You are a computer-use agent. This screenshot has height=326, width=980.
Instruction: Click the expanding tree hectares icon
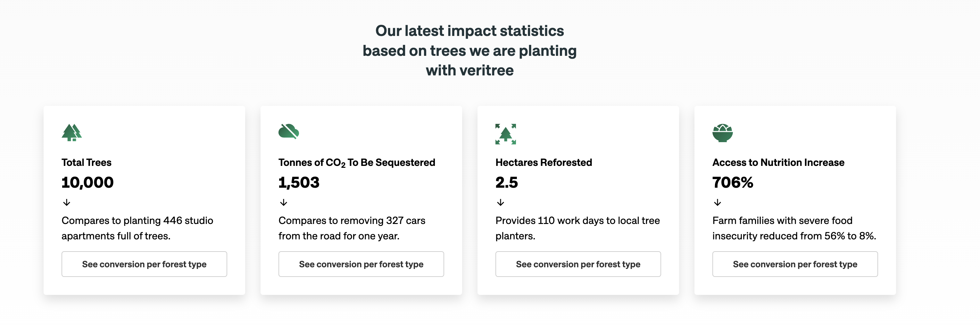tap(506, 134)
